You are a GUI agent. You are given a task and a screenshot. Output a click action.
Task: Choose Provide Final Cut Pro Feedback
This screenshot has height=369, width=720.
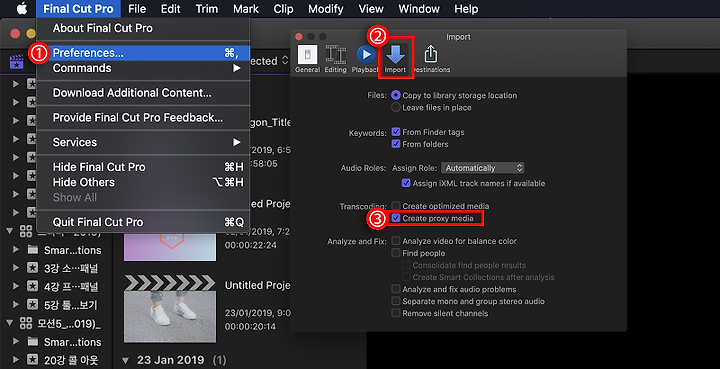(x=143, y=118)
